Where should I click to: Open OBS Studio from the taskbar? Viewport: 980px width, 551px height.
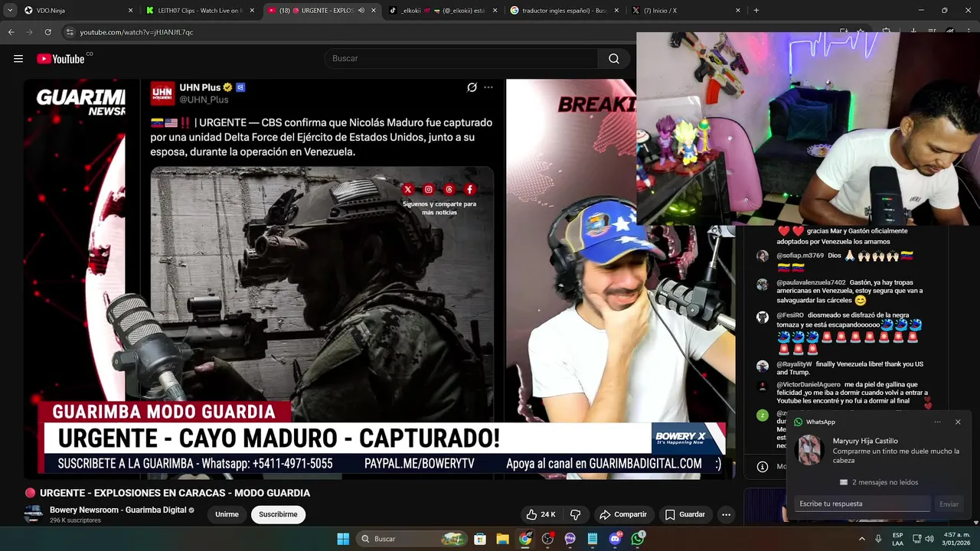click(547, 539)
